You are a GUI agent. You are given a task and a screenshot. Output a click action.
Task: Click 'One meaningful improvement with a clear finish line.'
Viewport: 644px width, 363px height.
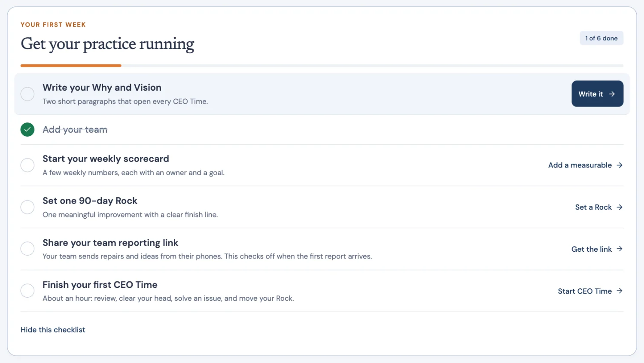pyautogui.click(x=130, y=215)
